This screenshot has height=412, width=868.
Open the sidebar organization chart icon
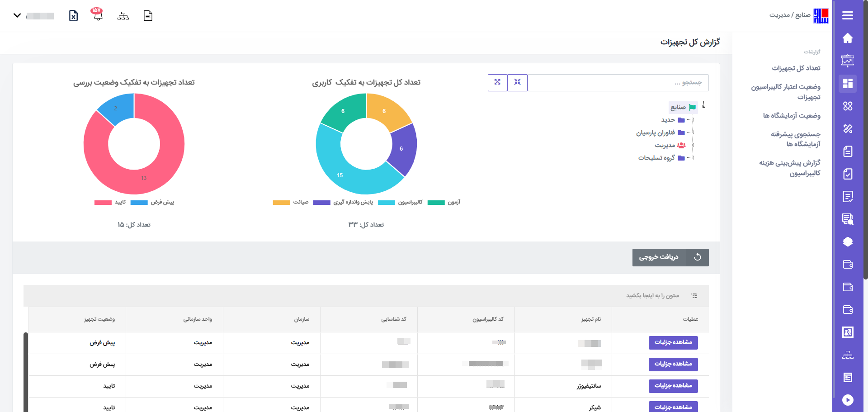pyautogui.click(x=848, y=355)
